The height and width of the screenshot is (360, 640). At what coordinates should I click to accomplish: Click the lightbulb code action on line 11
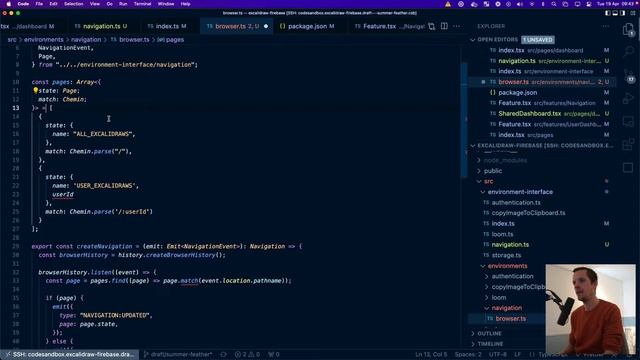point(36,90)
